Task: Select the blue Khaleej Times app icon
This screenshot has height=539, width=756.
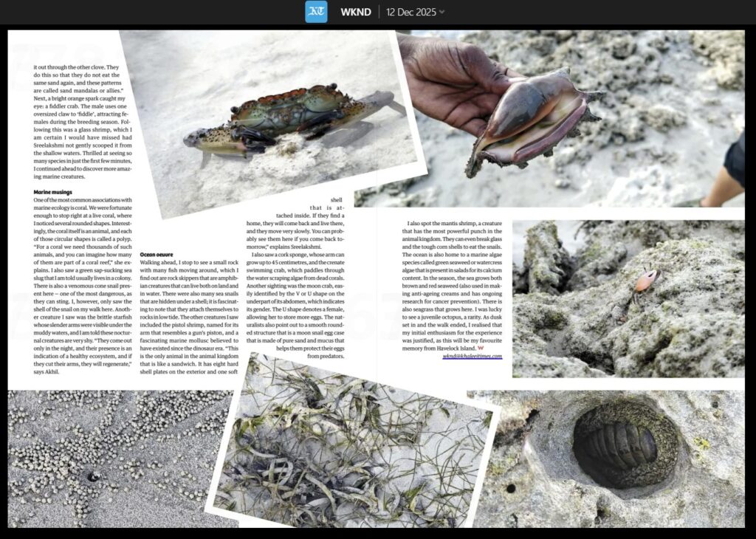Action: [316, 12]
